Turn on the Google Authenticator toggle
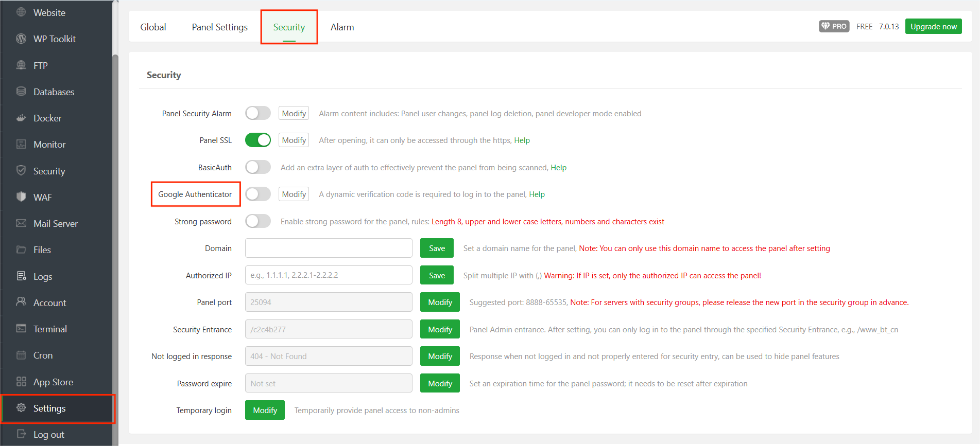980x446 pixels. [x=258, y=194]
